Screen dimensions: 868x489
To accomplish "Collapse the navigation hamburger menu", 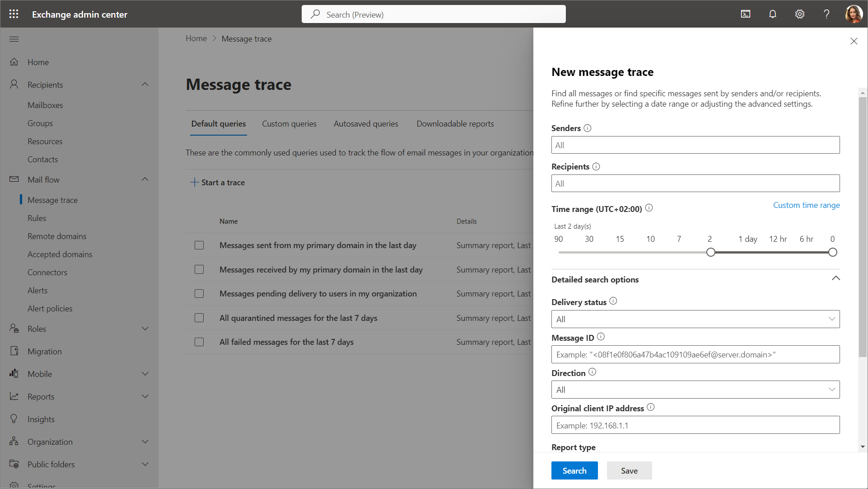I will (x=14, y=39).
